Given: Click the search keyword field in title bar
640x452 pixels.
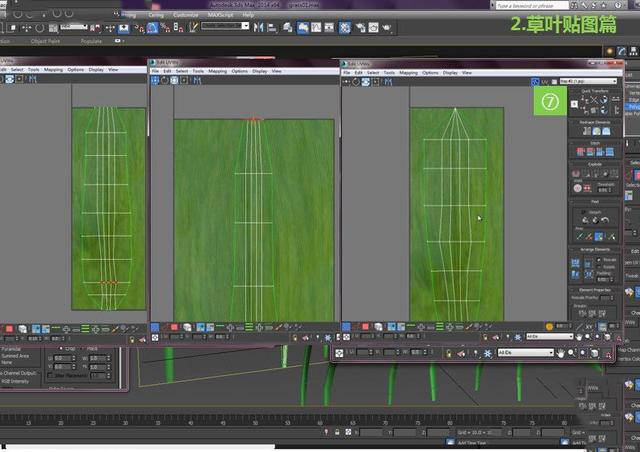Looking at the screenshot, I should click(531, 6).
